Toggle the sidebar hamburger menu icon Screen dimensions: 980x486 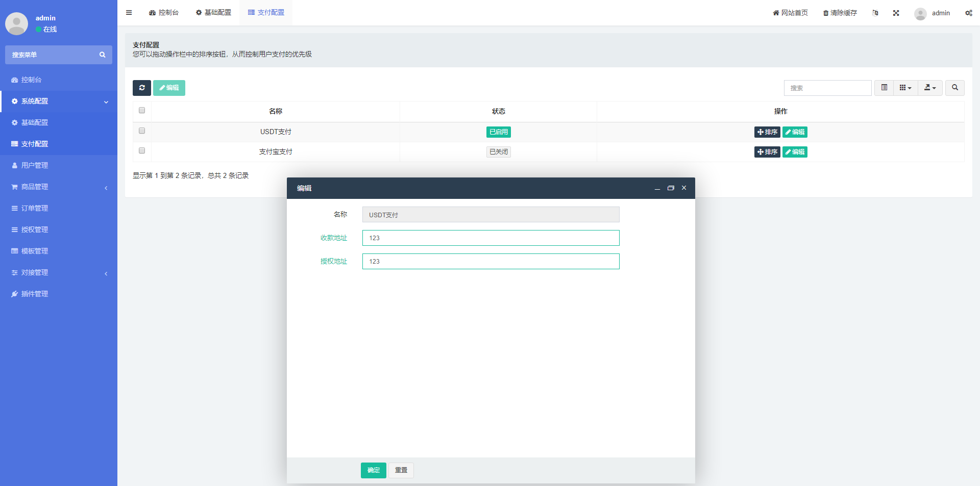(129, 13)
